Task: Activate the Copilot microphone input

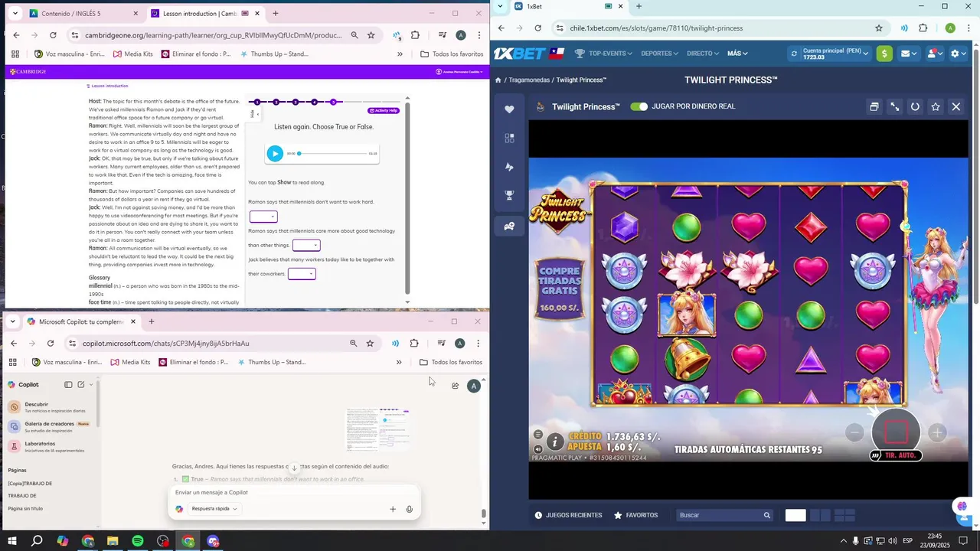Action: pyautogui.click(x=410, y=509)
